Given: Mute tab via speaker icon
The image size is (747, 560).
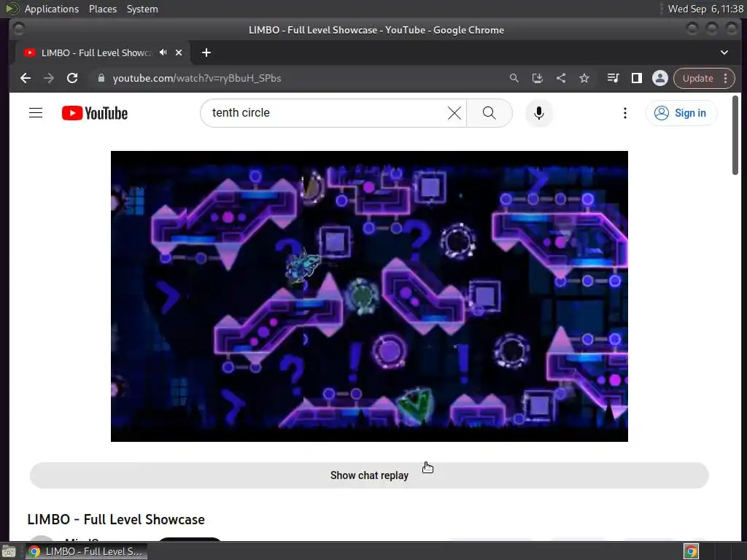Looking at the screenshot, I should 163,52.
